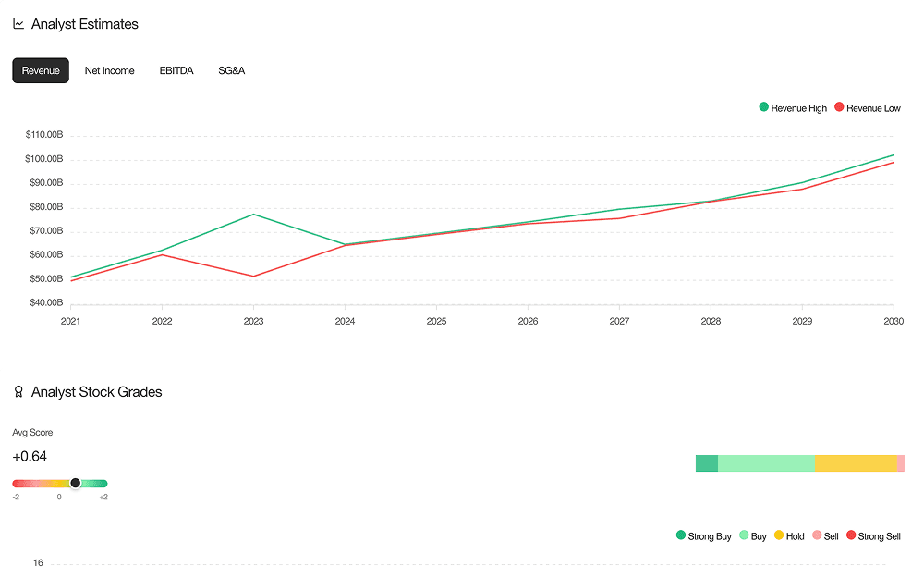
Task: Toggle the Buy legend marker
Action: (744, 535)
